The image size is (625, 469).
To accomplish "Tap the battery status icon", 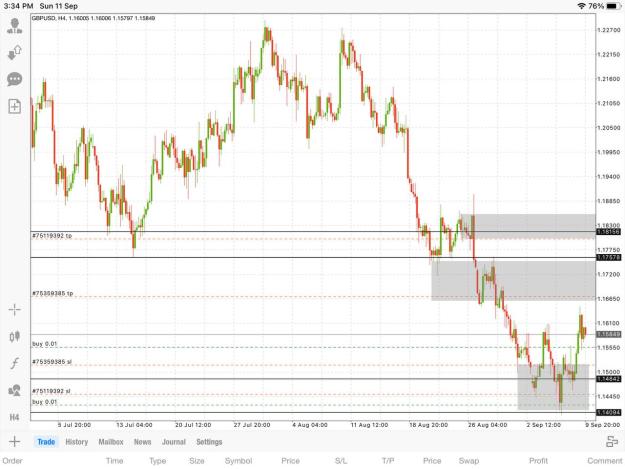I will tap(613, 6).
